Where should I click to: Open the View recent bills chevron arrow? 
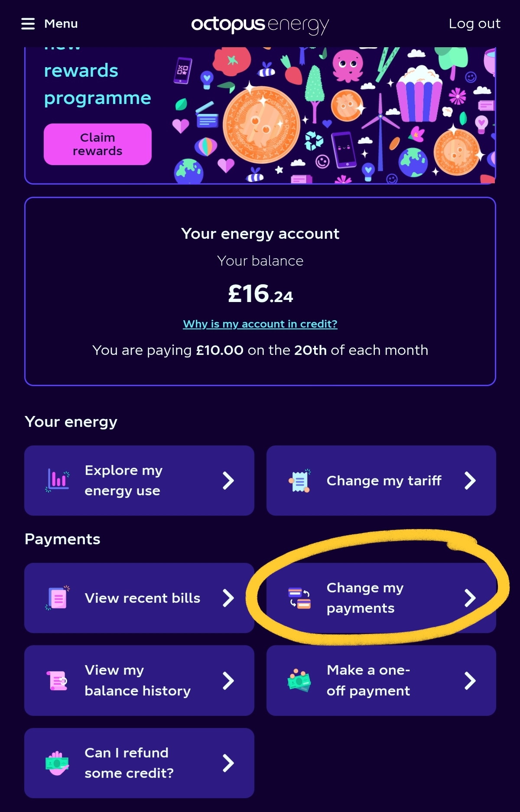(x=228, y=598)
